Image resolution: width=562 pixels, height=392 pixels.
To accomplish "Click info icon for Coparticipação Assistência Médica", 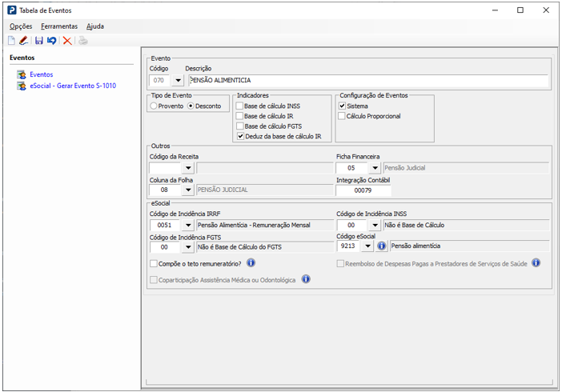I will point(306,279).
